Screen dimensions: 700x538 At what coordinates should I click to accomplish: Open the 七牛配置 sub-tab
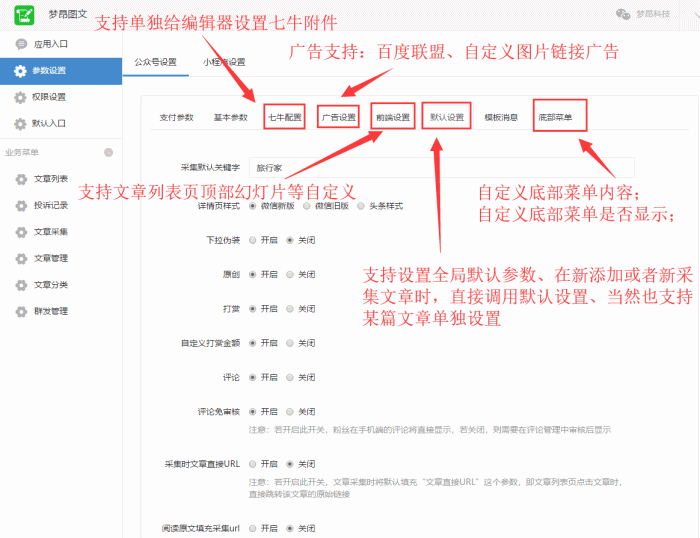point(284,117)
